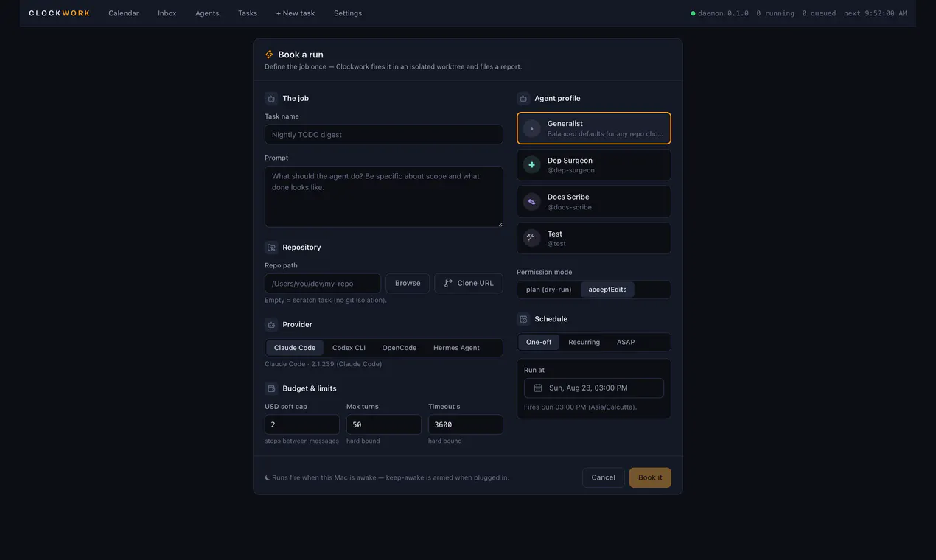Image resolution: width=936 pixels, height=560 pixels.
Task: Click the Timeout s field
Action: [466, 424]
